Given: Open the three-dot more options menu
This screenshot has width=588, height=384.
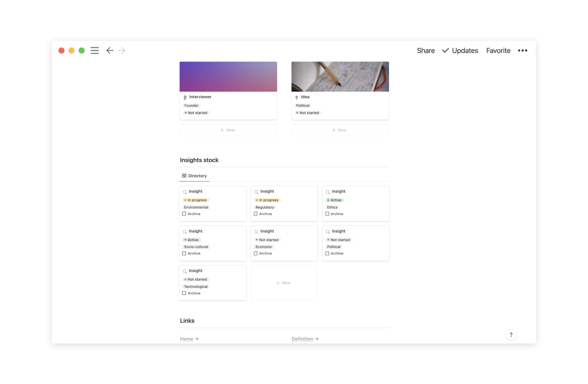Looking at the screenshot, I should click(x=522, y=51).
